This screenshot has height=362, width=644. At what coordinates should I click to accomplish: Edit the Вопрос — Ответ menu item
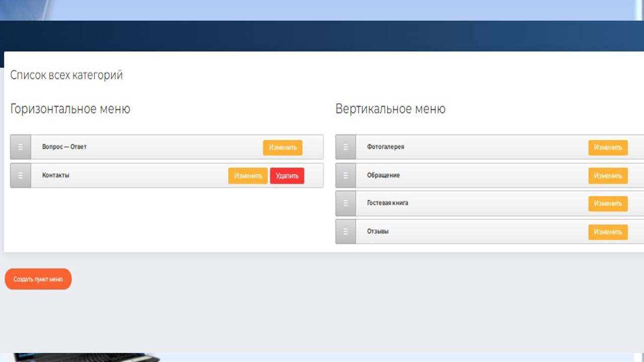point(283,148)
